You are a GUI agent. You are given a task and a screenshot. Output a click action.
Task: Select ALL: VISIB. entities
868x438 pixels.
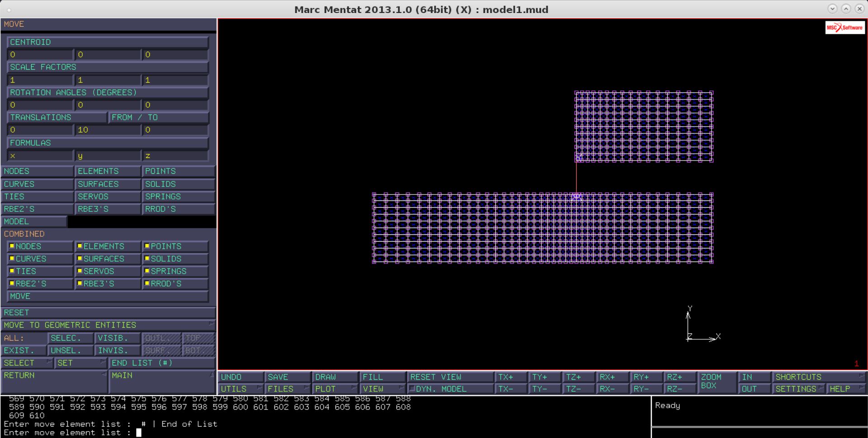pyautogui.click(x=118, y=338)
